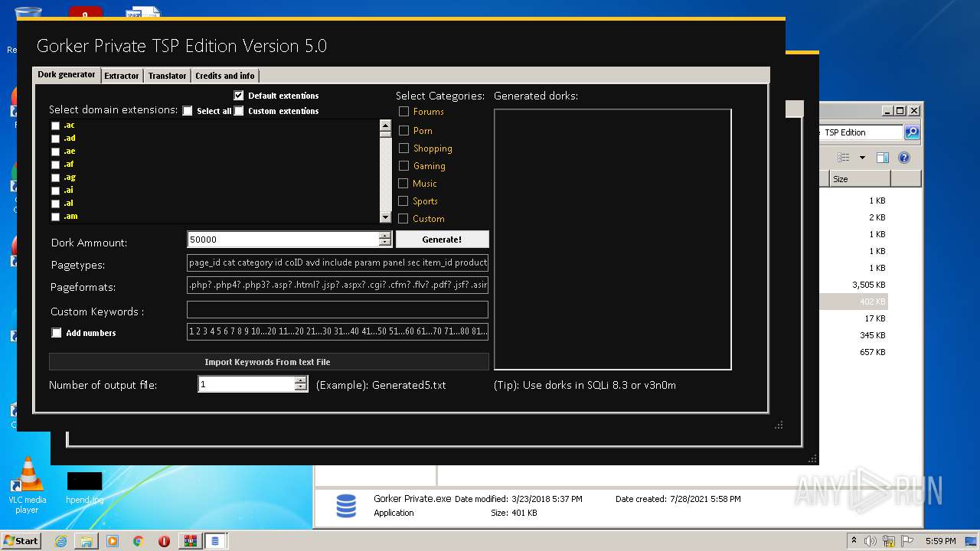Click the Custom Keywords input field
The width and height of the screenshot is (980, 551).
(338, 310)
